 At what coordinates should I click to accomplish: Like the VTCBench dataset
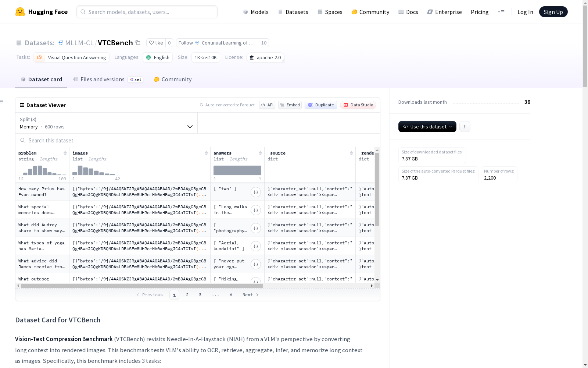tap(156, 43)
